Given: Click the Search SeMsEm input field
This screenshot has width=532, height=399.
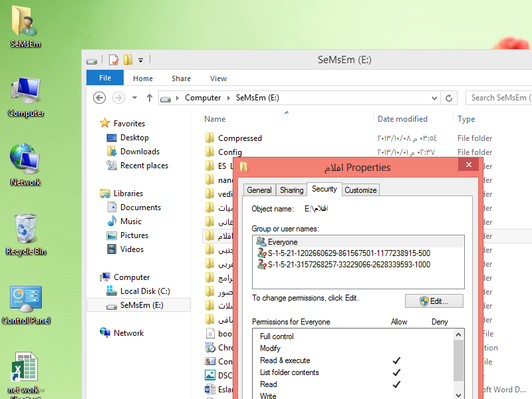Looking at the screenshot, I should click(x=499, y=98).
